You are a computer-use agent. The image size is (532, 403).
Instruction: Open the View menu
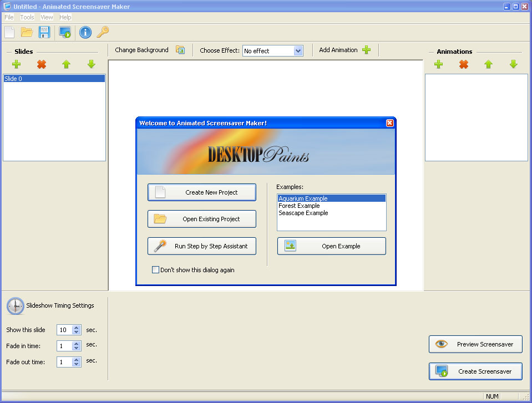tap(47, 17)
